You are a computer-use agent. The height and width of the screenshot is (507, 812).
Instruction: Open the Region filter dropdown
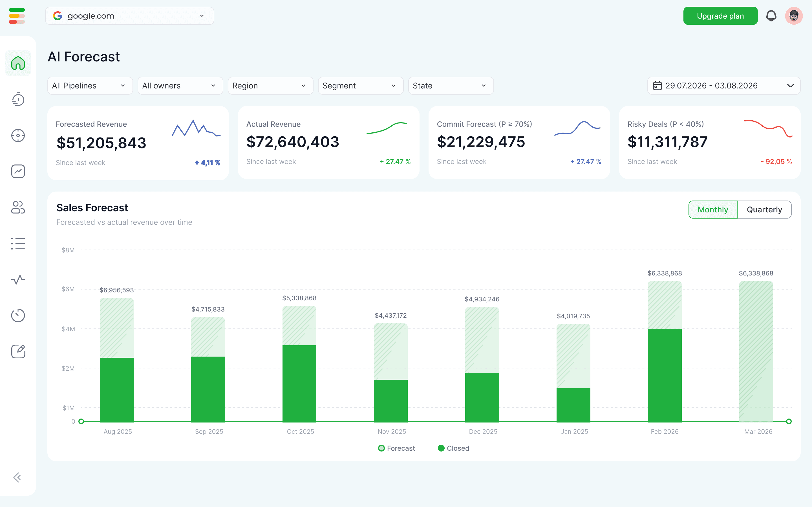[x=270, y=86]
